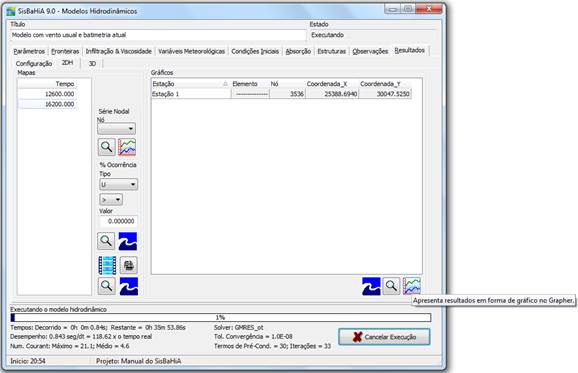Image resolution: width=578 pixels, height=373 pixels.
Task: Click the magnifier icon under the film strip
Action: click(107, 286)
